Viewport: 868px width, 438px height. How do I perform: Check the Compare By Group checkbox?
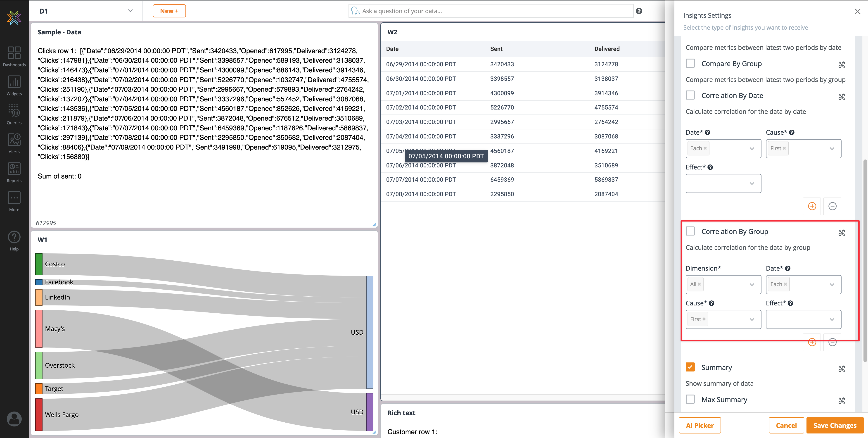tap(690, 63)
